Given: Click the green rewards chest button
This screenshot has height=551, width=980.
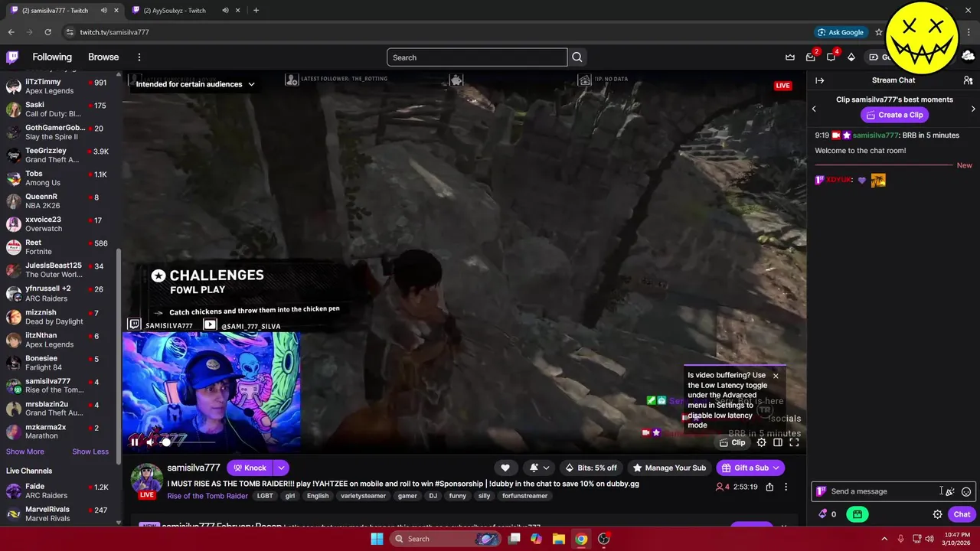Looking at the screenshot, I should click(857, 514).
